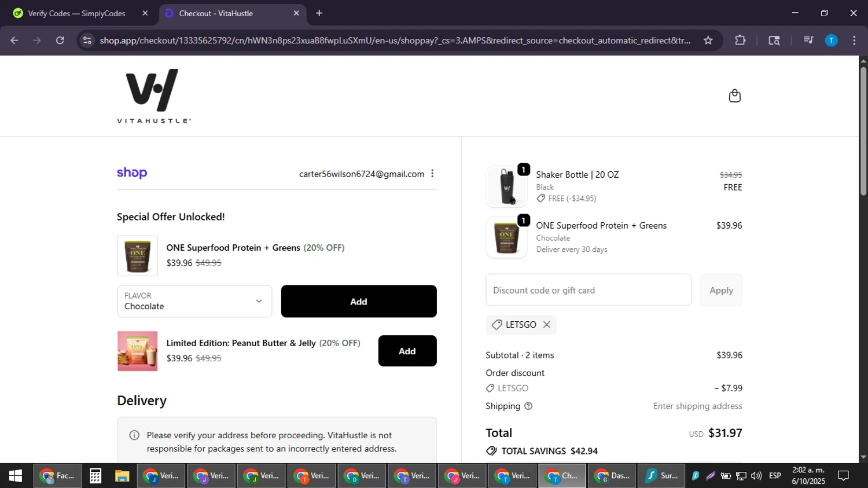
Task: Click the ONE Superfood thumbnail in order summary
Action: point(506,237)
